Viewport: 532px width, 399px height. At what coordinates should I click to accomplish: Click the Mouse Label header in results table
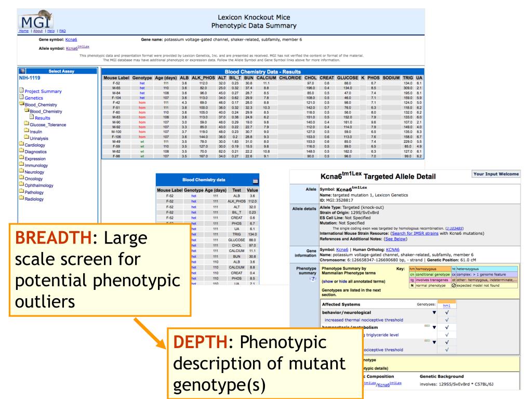[116, 78]
